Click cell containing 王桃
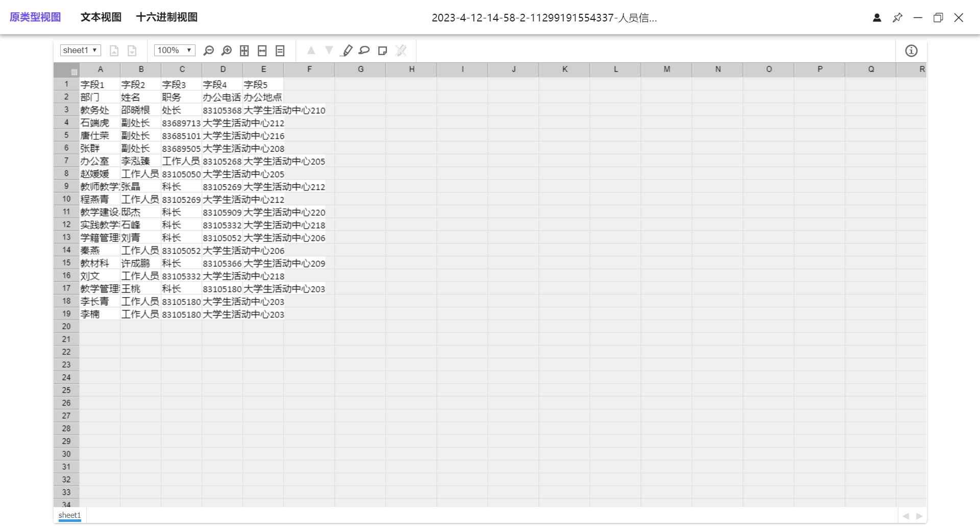 [x=141, y=289]
